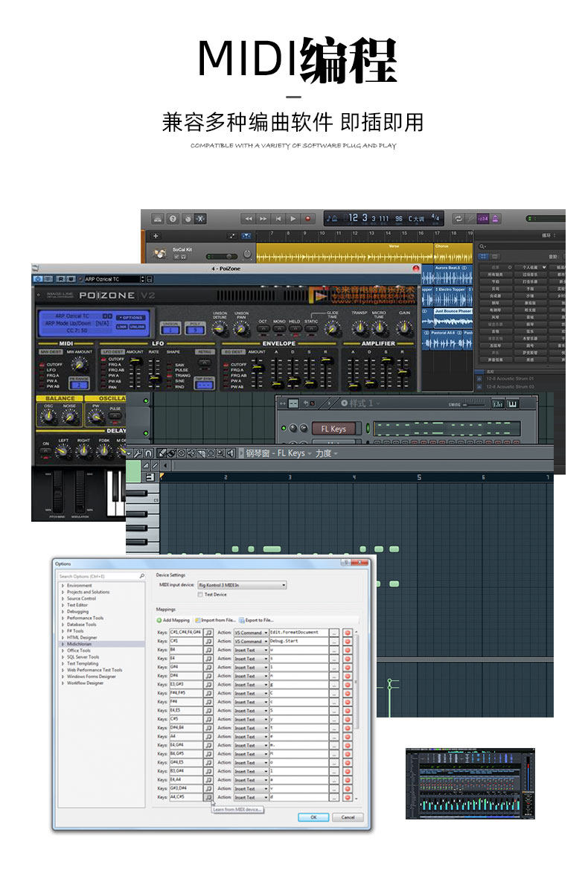Click the PoiZone UNISON value box

click(x=170, y=330)
